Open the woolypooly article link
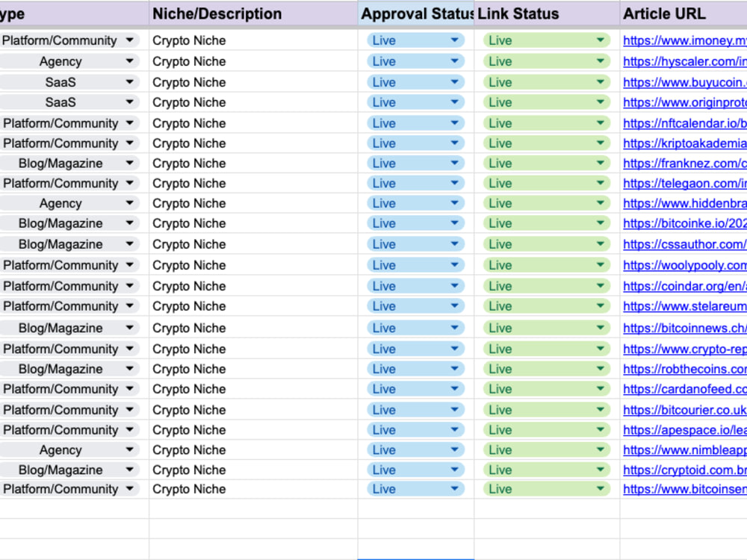Screen dimensions: 747x560 (684, 265)
